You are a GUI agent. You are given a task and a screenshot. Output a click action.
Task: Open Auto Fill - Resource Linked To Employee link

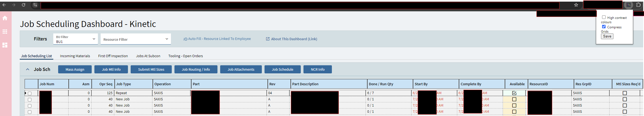(219, 39)
